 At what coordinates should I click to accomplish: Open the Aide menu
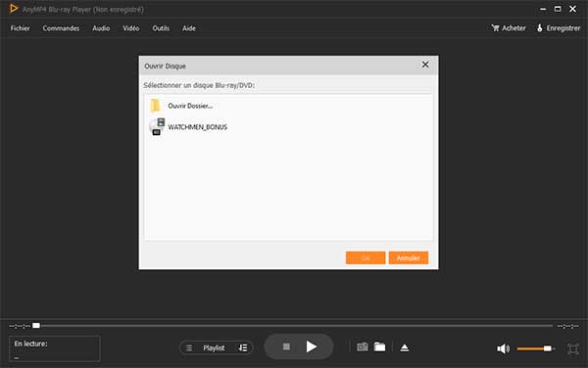189,28
